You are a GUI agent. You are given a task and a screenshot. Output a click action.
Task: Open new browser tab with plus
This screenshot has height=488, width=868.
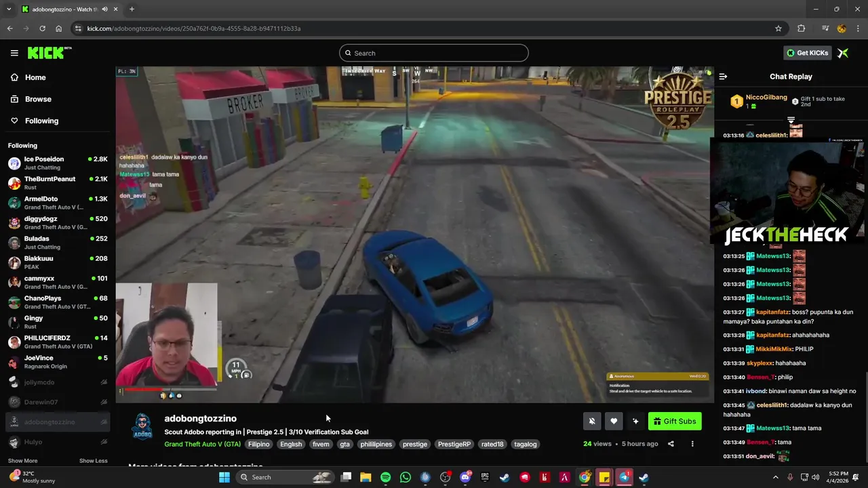click(x=132, y=9)
